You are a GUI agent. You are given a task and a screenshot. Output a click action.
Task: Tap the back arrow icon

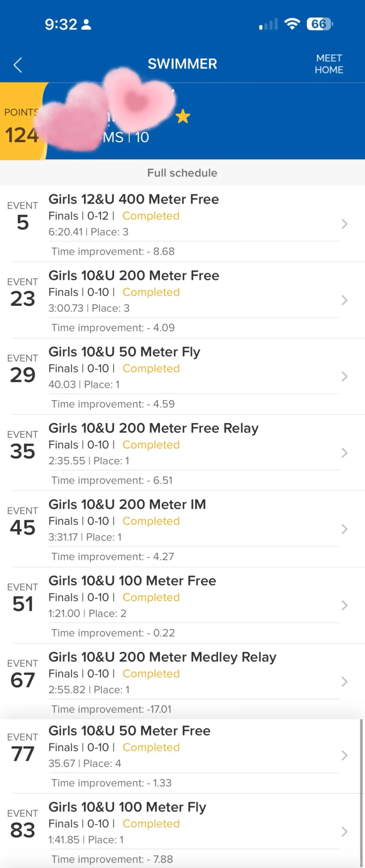18,65
